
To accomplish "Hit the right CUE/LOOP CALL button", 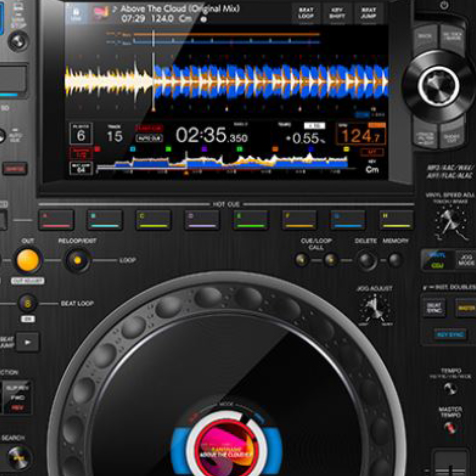I will (x=331, y=260).
